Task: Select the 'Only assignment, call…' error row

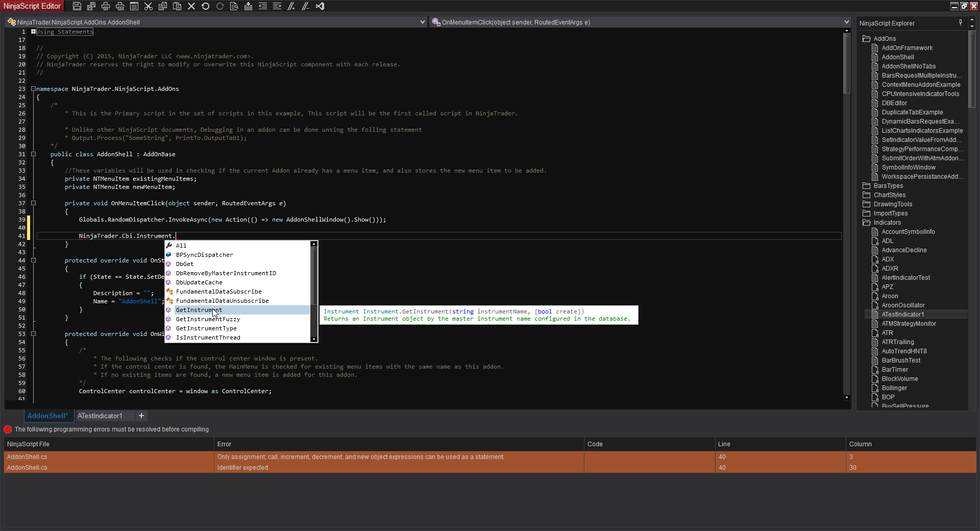Action: point(490,457)
